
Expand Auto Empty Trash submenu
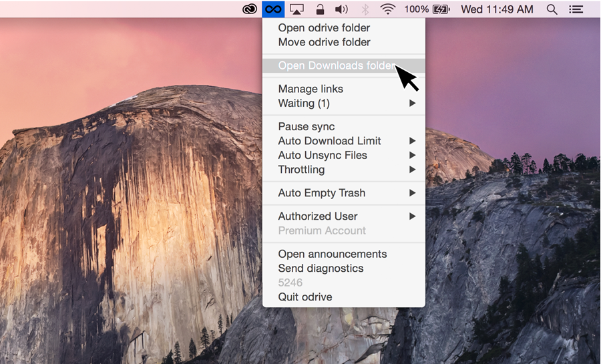coord(344,193)
